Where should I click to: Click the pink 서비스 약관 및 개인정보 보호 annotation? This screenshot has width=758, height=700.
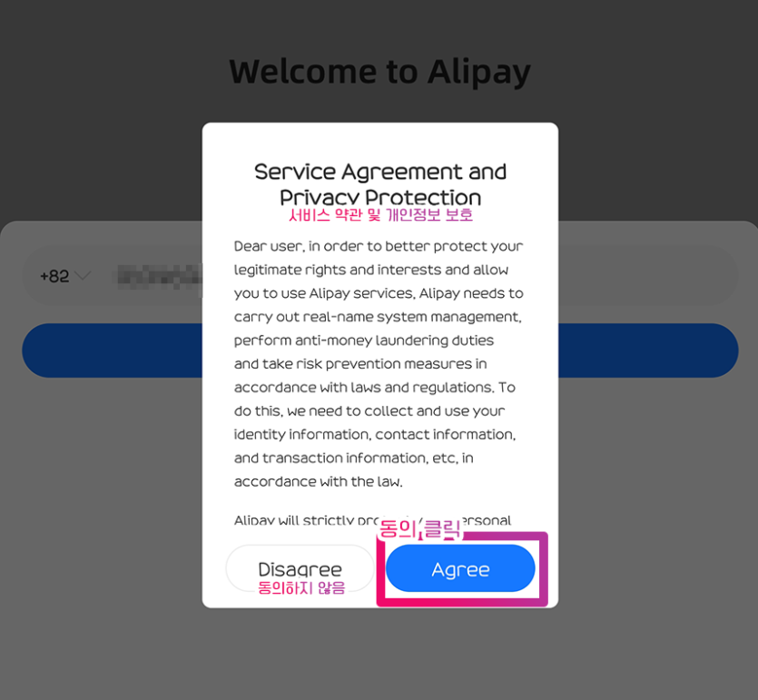[x=380, y=214]
